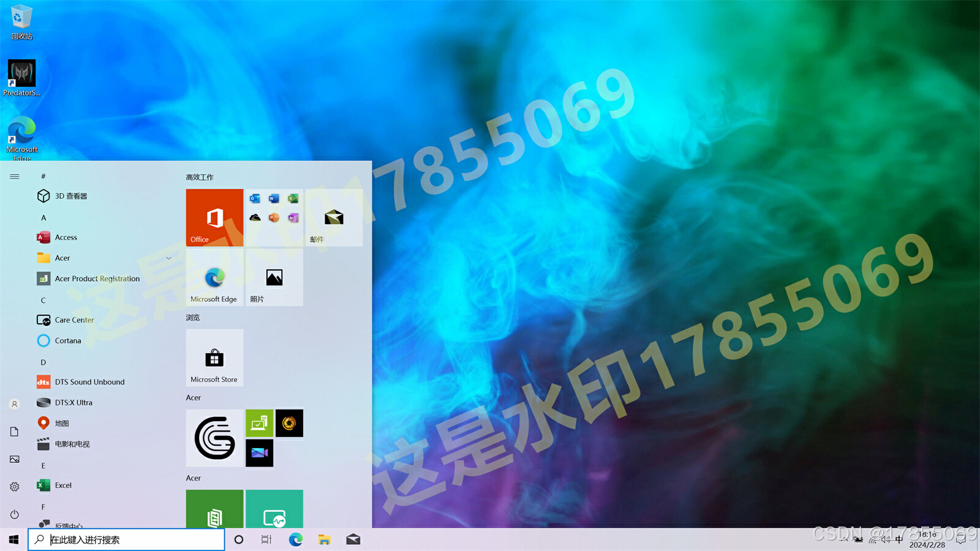Viewport: 980px width, 551px height.
Task: Open Documents from the Start rail
Action: point(15,432)
